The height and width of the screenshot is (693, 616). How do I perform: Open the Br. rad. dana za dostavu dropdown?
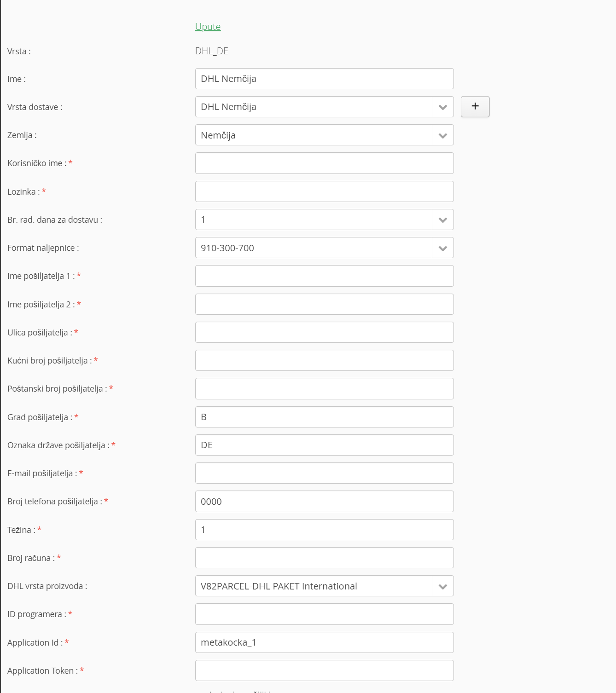325,219
